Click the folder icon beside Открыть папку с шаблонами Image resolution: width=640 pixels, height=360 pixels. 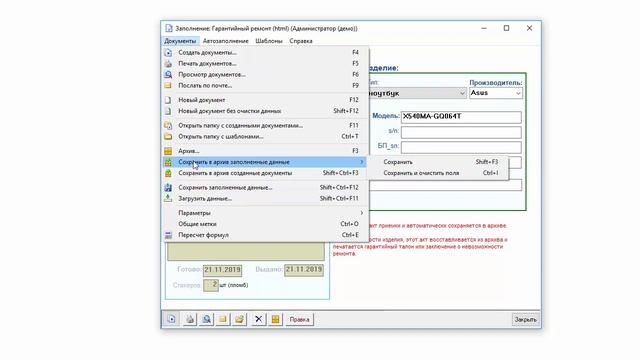pos(168,136)
